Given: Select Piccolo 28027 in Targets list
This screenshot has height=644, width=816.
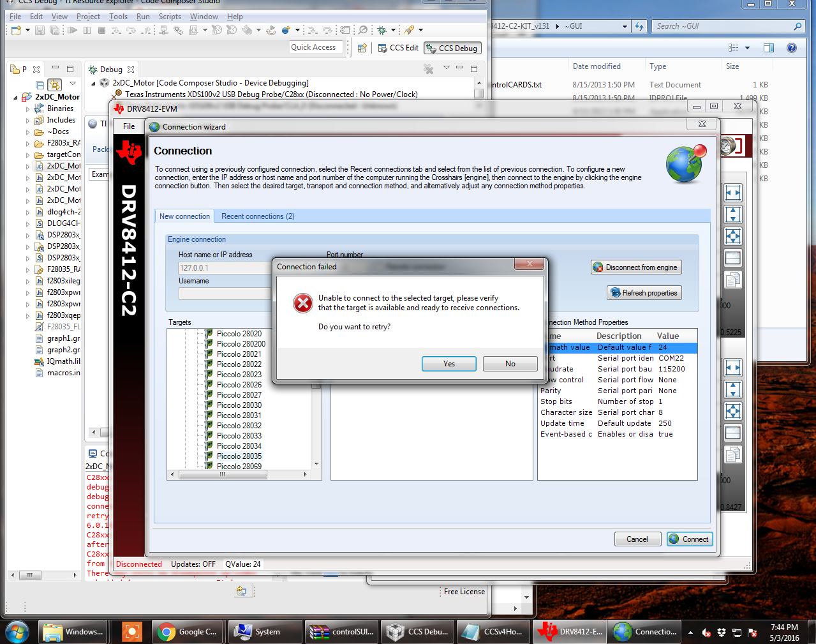Looking at the screenshot, I should click(x=239, y=395).
